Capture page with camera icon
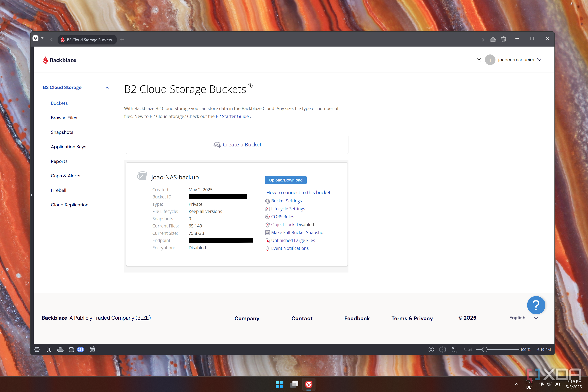The image size is (588, 392). pyautogui.click(x=431, y=349)
